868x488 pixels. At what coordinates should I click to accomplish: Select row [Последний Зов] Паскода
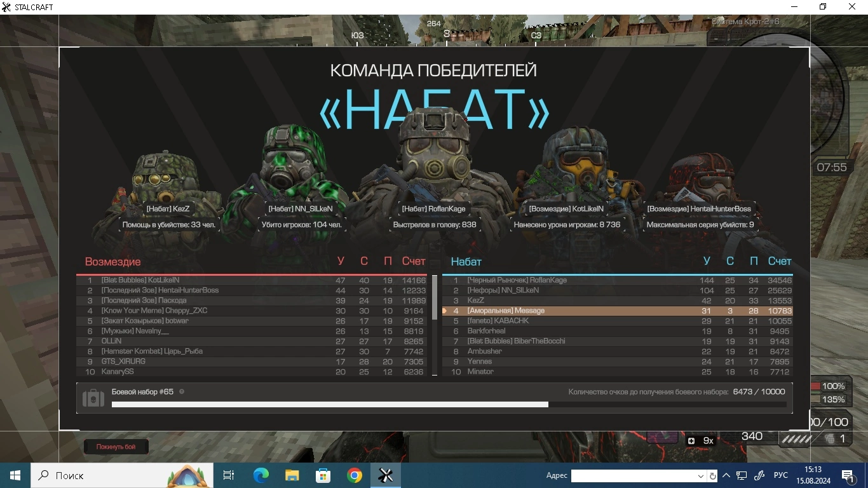click(252, 301)
